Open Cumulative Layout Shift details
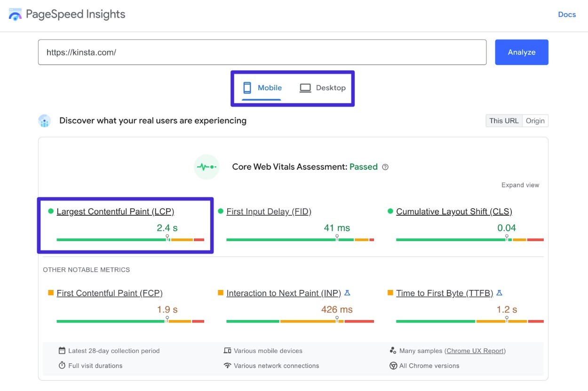588x391 pixels. (453, 211)
